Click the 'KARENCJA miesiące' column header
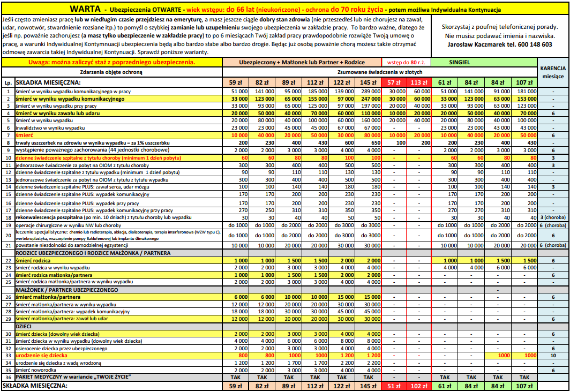 pos(553,72)
